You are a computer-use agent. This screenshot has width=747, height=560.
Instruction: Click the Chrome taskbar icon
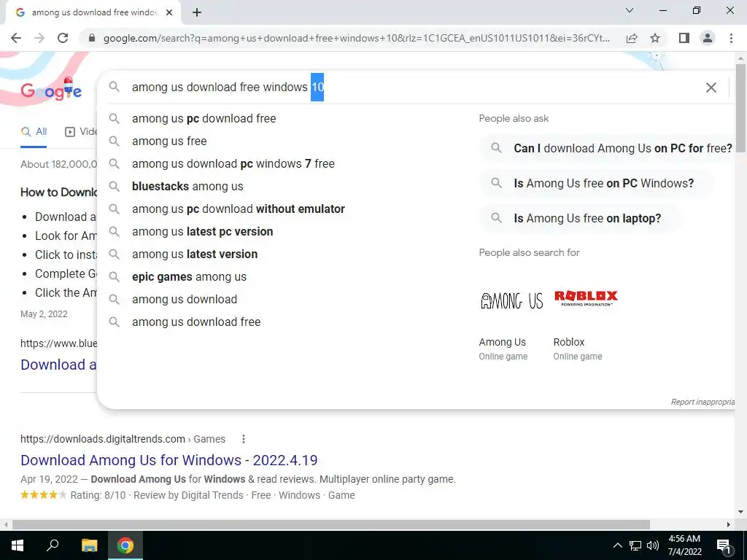tap(125, 545)
